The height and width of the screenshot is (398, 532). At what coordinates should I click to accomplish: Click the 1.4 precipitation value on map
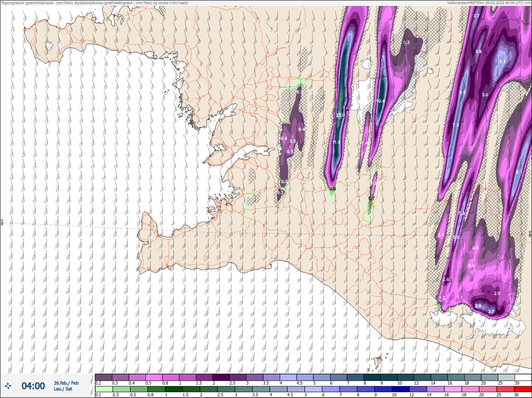click(364, 142)
